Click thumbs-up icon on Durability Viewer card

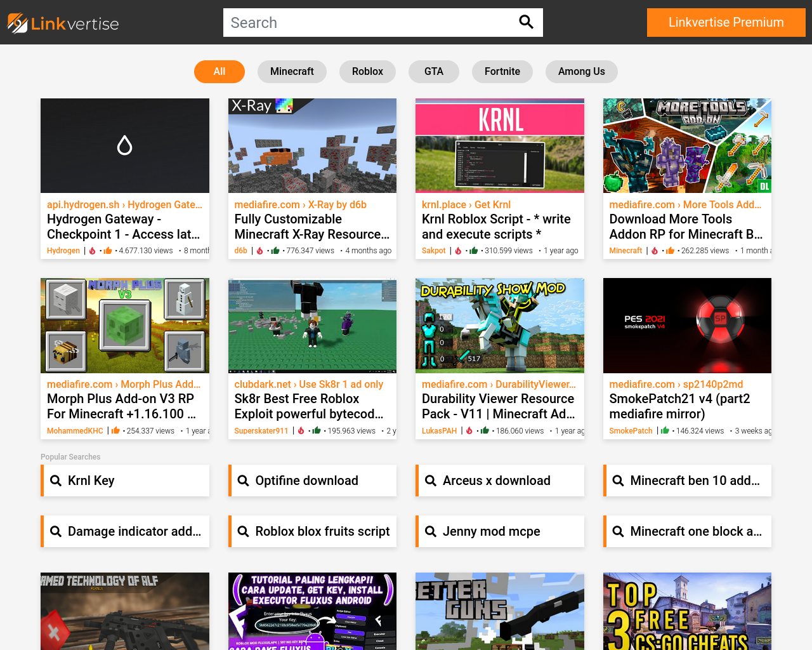click(x=485, y=430)
